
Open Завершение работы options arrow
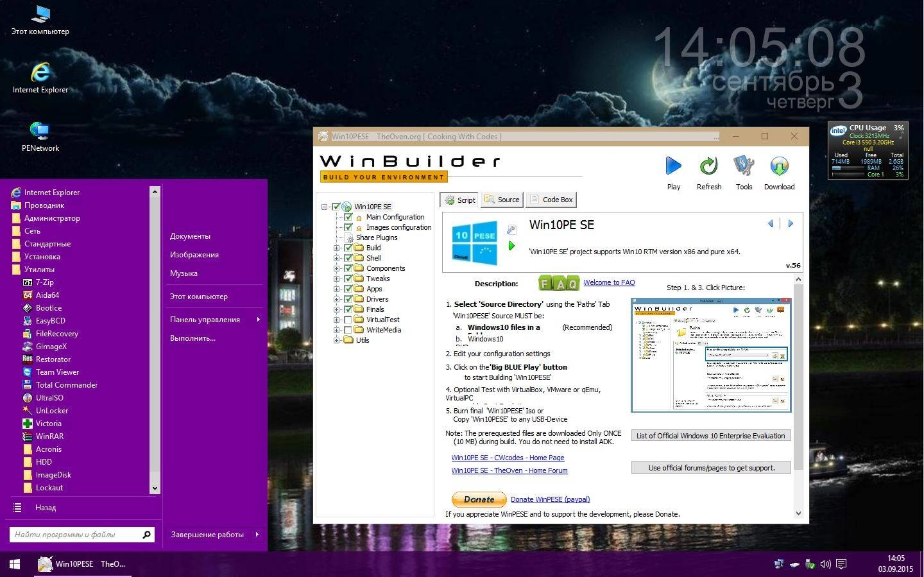257,534
